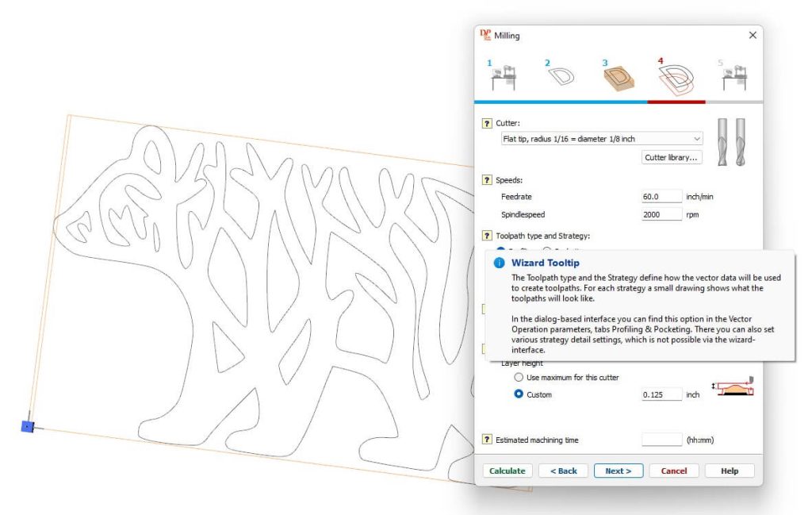Show help for Toolpath type and Strategy

coord(486,236)
